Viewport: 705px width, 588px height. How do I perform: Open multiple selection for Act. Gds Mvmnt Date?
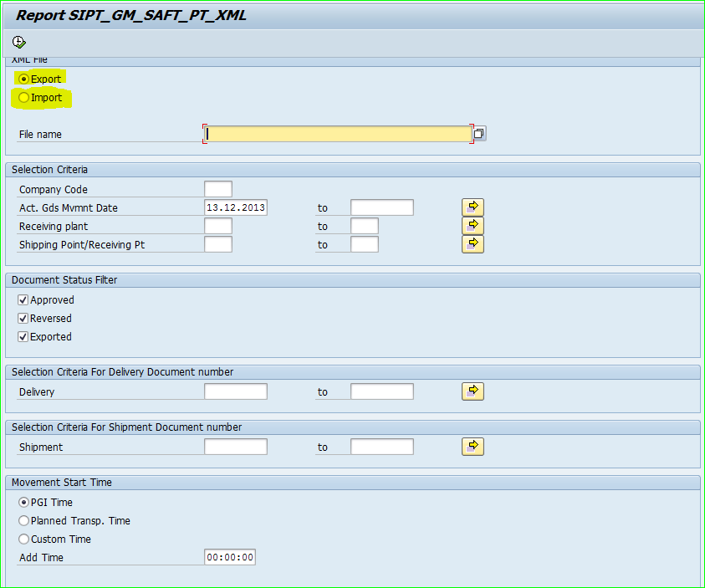click(473, 207)
